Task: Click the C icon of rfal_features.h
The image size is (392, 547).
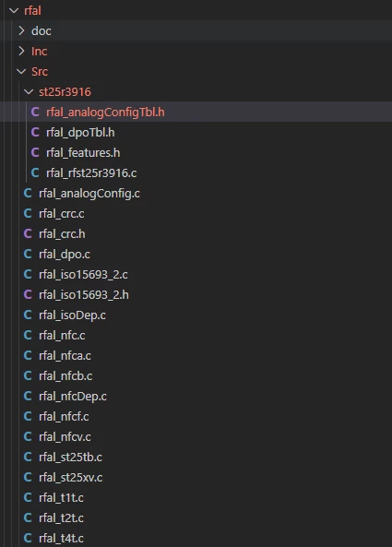Action: click(35, 152)
